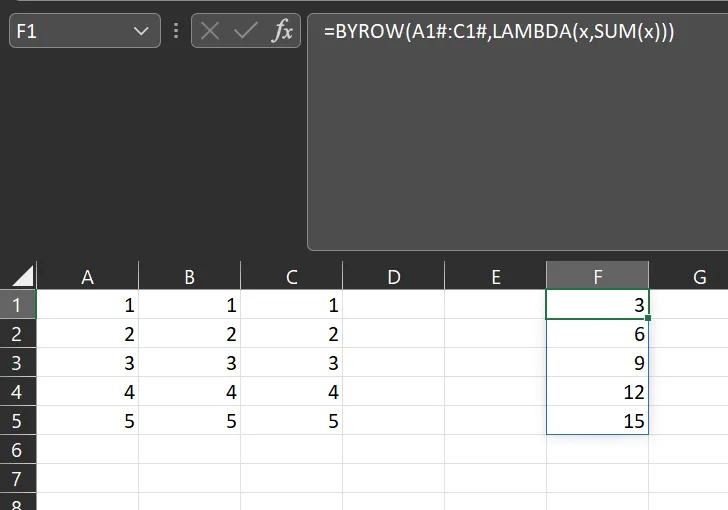Select column C header

point(292,276)
